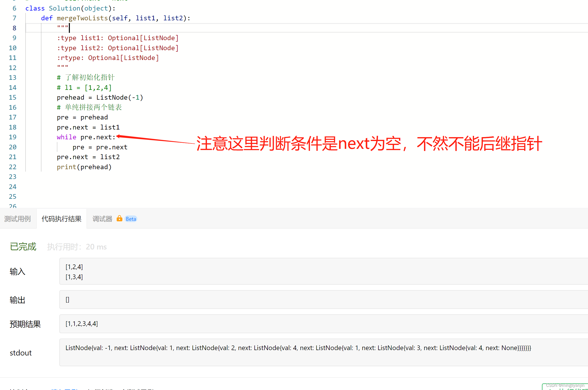Open the 调试器 tab

102,219
